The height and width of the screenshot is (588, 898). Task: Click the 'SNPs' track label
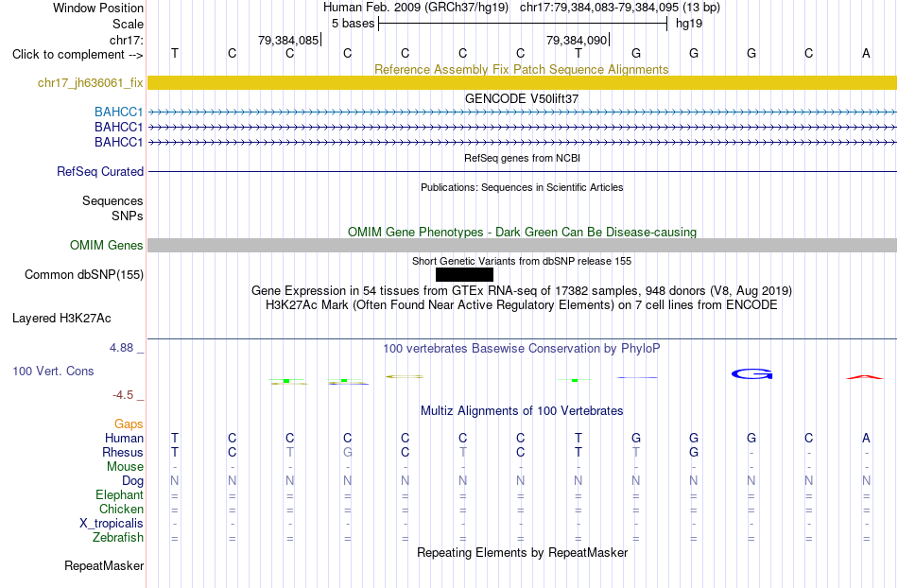128,216
